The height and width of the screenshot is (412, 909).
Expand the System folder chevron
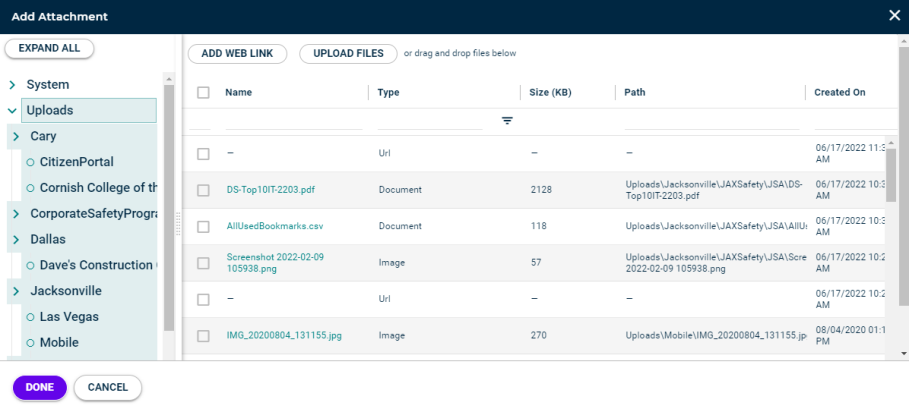point(12,85)
